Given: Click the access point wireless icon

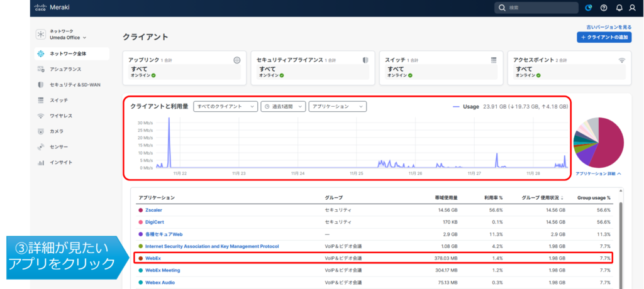Looking at the screenshot, I should coord(622,60).
